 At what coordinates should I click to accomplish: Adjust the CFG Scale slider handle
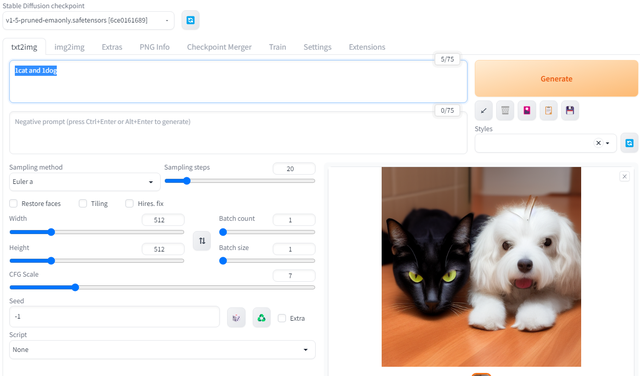point(75,287)
